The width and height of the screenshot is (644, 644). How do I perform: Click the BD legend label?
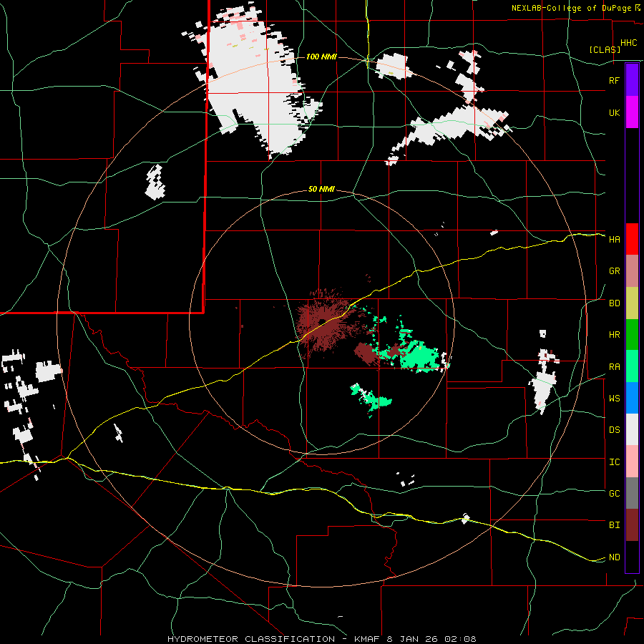tap(614, 303)
